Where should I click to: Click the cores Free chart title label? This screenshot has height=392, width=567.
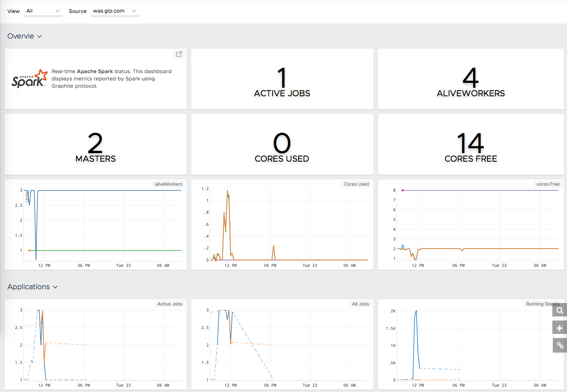548,184
